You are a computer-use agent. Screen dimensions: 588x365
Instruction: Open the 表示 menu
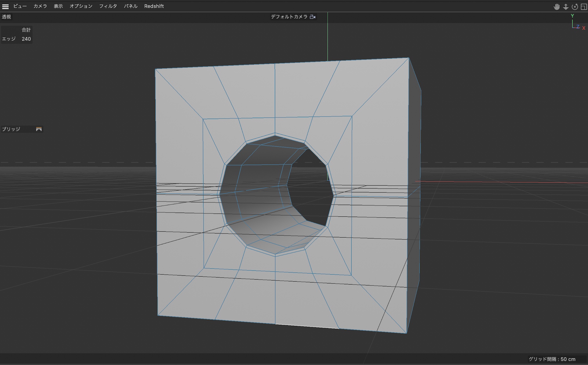(58, 6)
